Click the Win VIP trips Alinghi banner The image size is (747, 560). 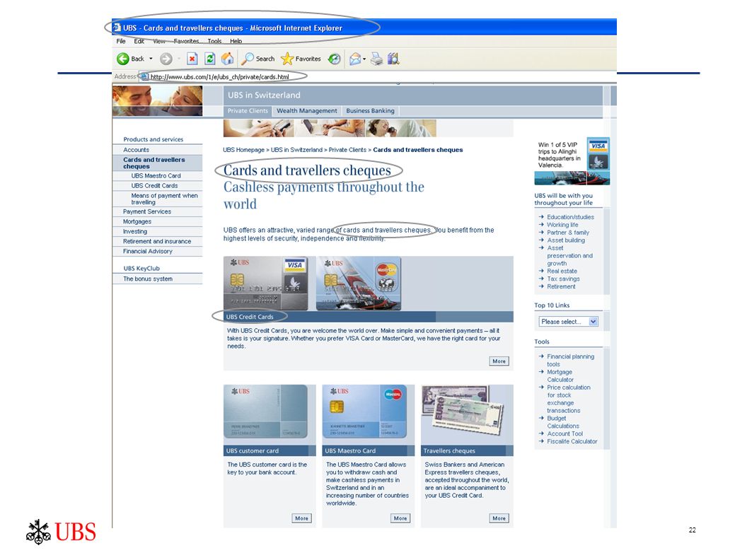pos(572,161)
